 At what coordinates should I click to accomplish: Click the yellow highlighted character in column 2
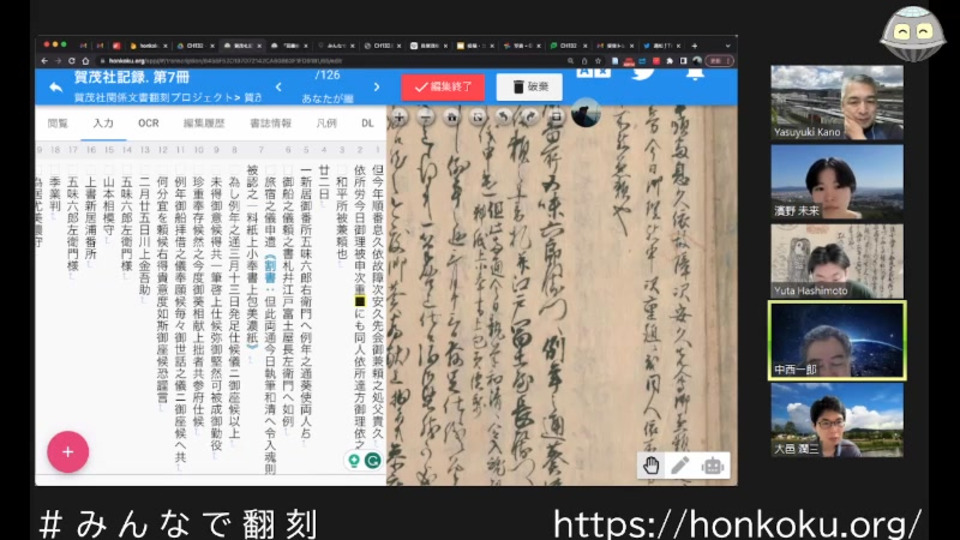[360, 301]
